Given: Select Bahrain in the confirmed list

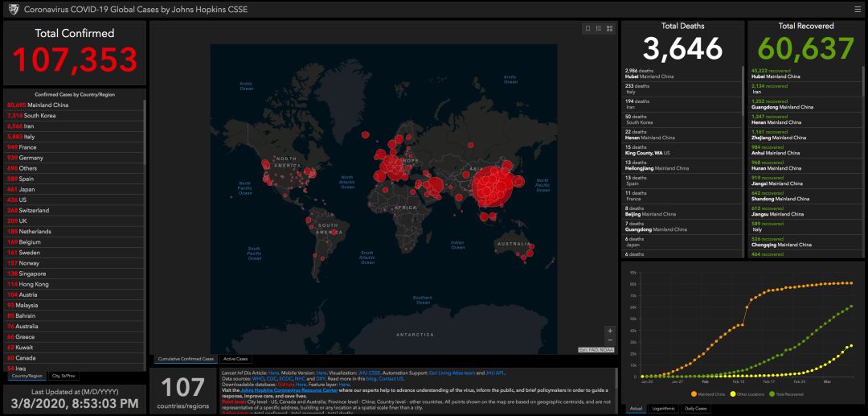Looking at the screenshot, I should [74, 315].
